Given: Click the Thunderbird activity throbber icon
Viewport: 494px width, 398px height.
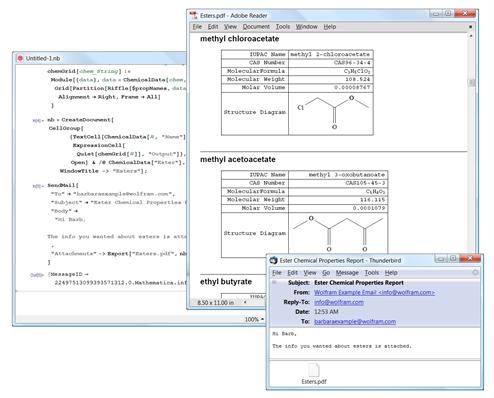Looking at the screenshot, I should (x=475, y=272).
